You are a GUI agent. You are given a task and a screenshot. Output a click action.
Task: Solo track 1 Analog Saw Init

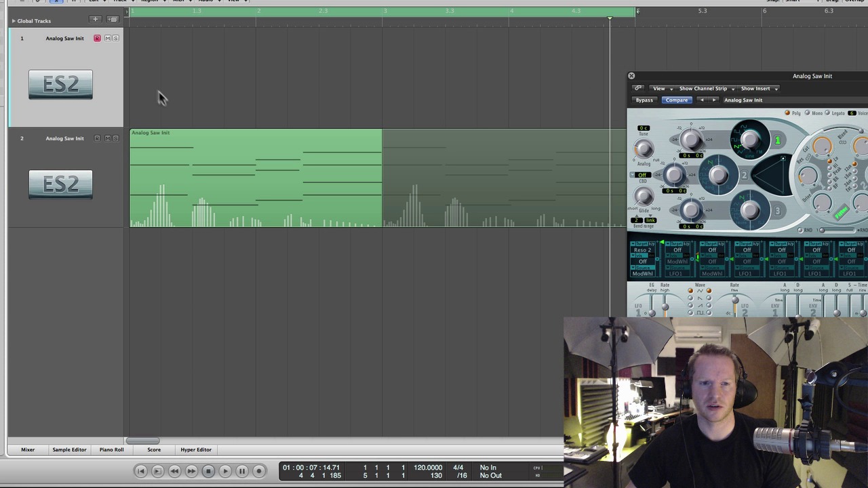pos(115,39)
